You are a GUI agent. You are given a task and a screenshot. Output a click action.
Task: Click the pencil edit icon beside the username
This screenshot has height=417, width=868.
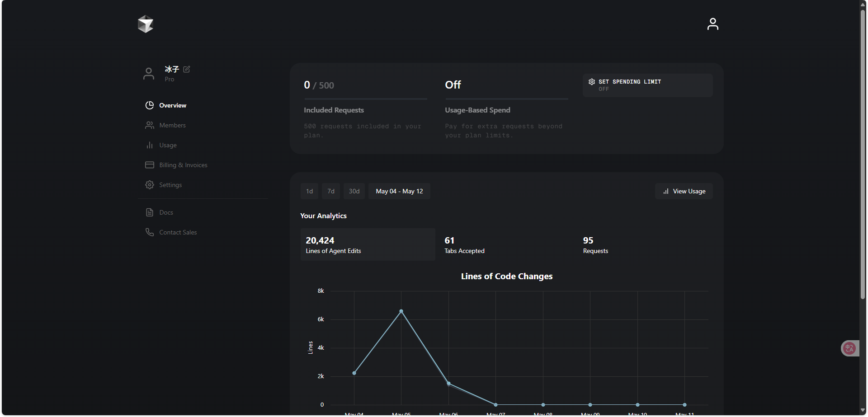coord(187,69)
